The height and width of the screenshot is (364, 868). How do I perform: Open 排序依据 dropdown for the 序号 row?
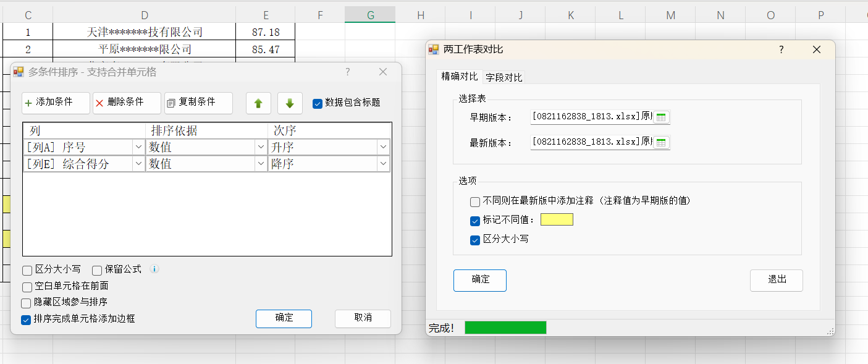[x=261, y=147]
